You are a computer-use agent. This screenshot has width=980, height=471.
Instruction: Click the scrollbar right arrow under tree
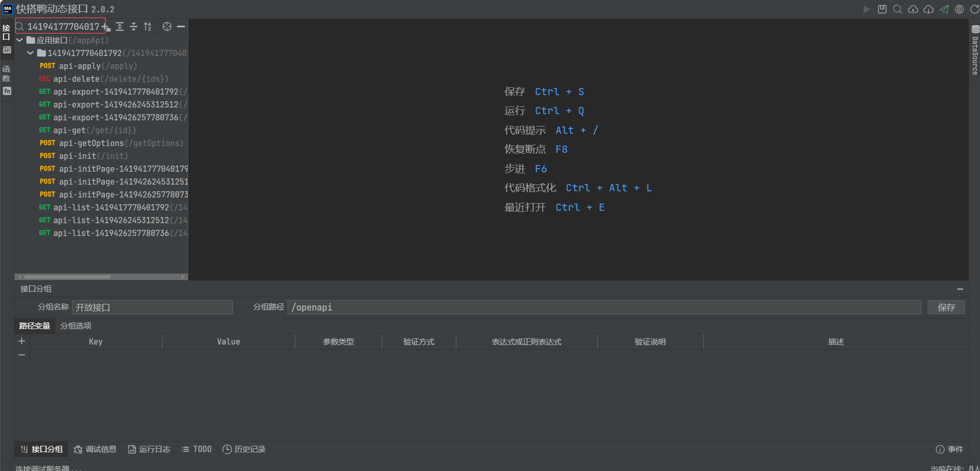tap(183, 277)
